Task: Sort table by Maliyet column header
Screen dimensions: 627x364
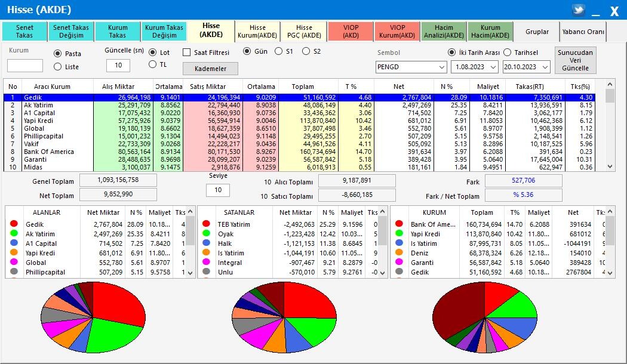Action: (x=488, y=87)
